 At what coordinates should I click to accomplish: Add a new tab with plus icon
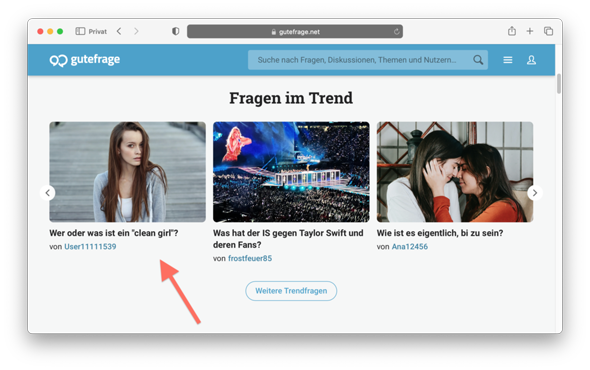[530, 31]
